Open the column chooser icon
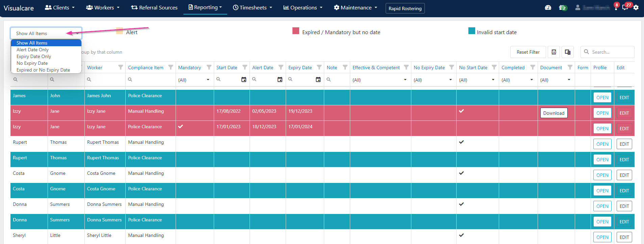644x244 pixels. 568,52
